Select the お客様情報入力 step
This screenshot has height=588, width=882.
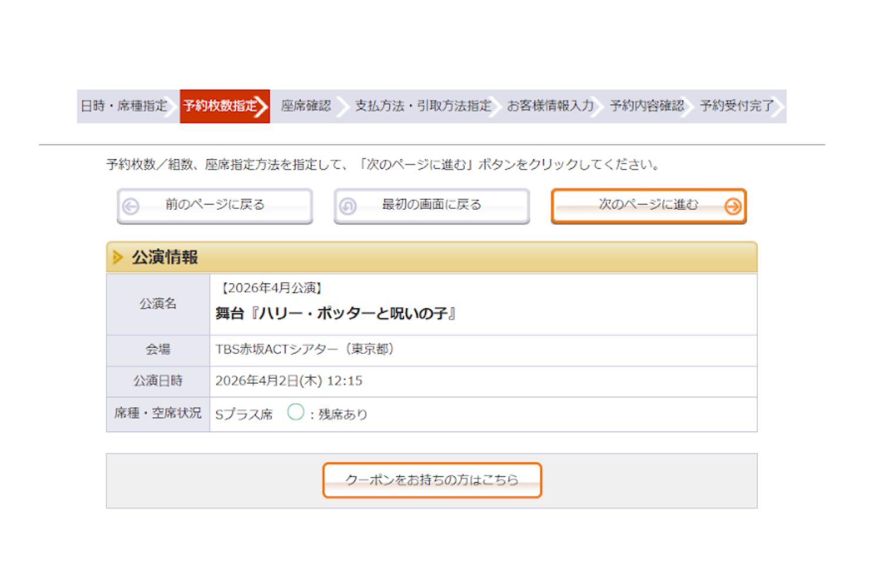550,106
